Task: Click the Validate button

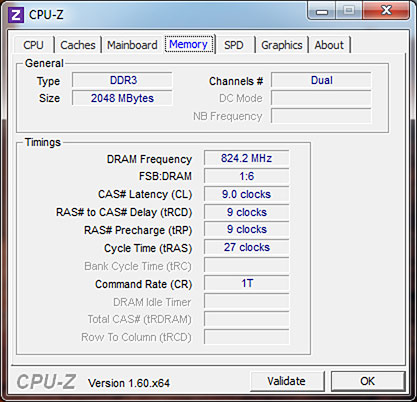Action: 287,381
